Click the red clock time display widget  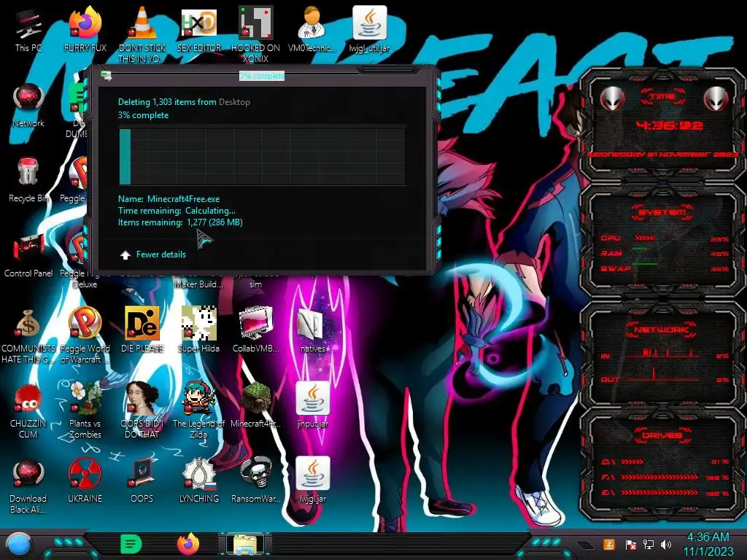coord(670,125)
